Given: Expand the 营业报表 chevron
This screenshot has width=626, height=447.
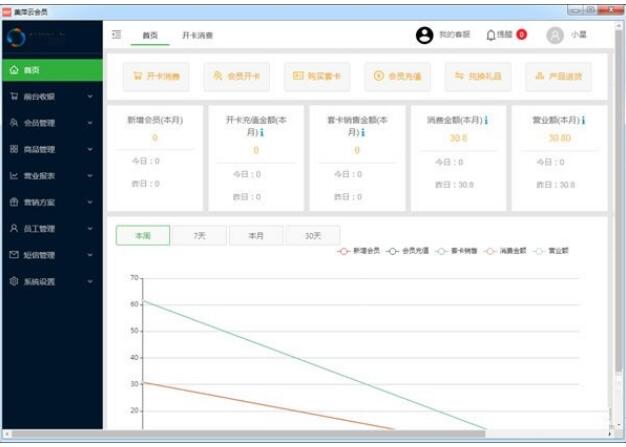Looking at the screenshot, I should [x=90, y=176].
